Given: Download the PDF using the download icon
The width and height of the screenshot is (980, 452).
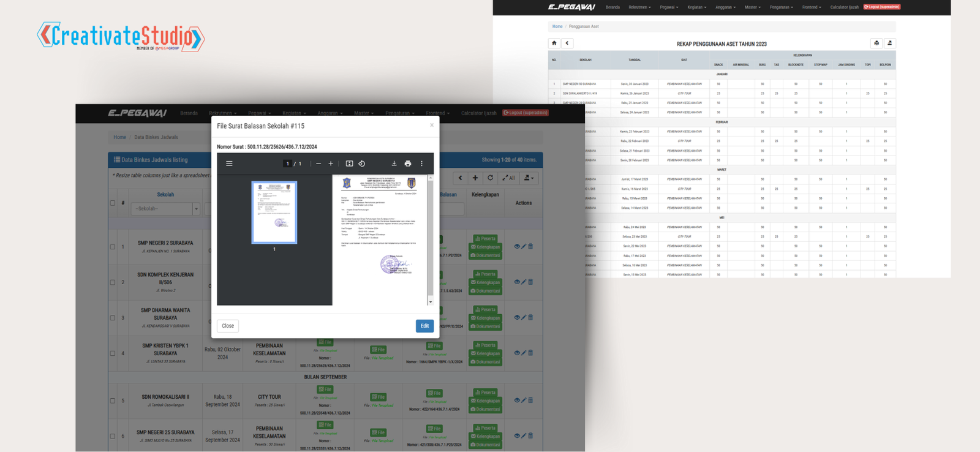Looking at the screenshot, I should tap(394, 164).
